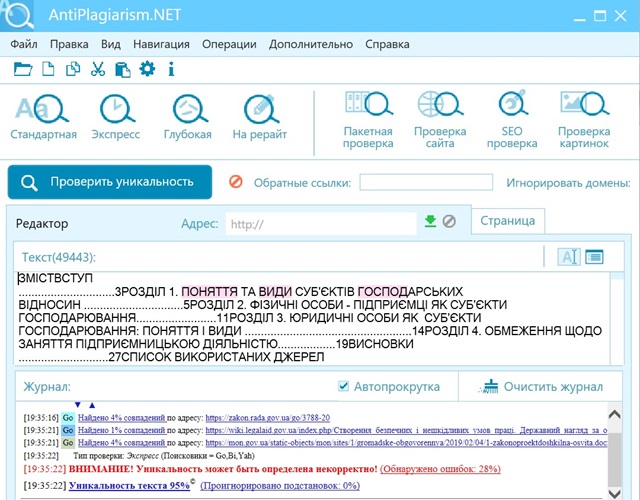
Task: Open the Файл menu
Action: pos(24,44)
